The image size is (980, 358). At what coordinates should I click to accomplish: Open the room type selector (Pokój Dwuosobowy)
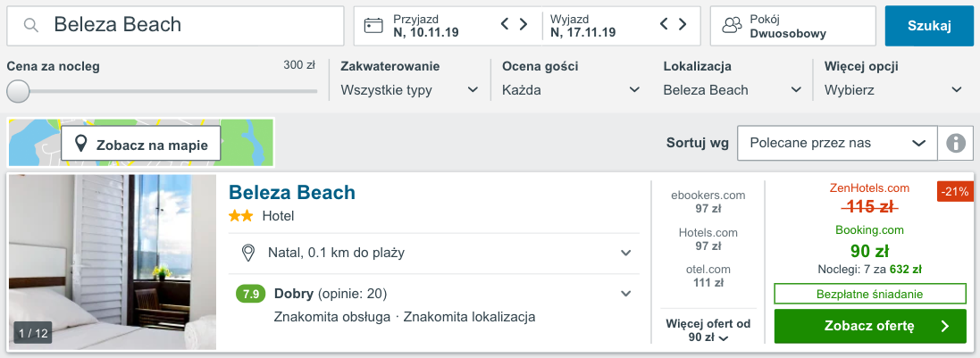(x=792, y=26)
